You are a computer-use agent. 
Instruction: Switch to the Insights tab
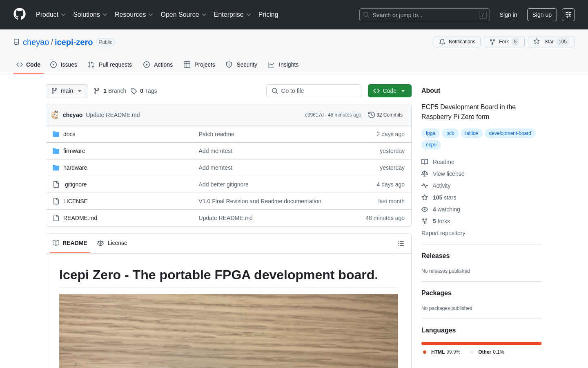point(283,65)
